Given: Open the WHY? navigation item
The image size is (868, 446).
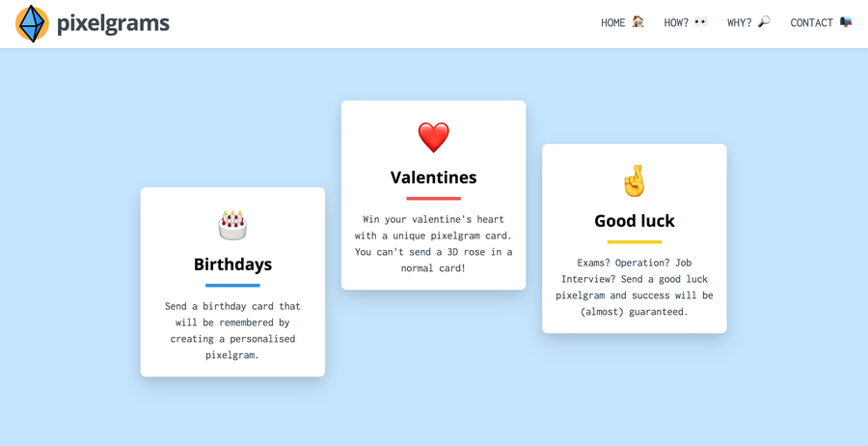Looking at the screenshot, I should (739, 23).
